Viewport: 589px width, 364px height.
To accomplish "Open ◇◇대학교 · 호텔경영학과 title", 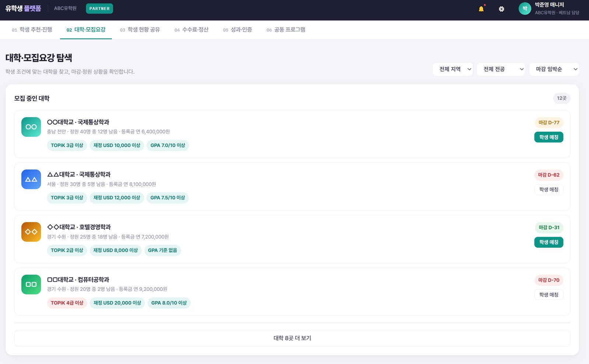I will [x=79, y=227].
